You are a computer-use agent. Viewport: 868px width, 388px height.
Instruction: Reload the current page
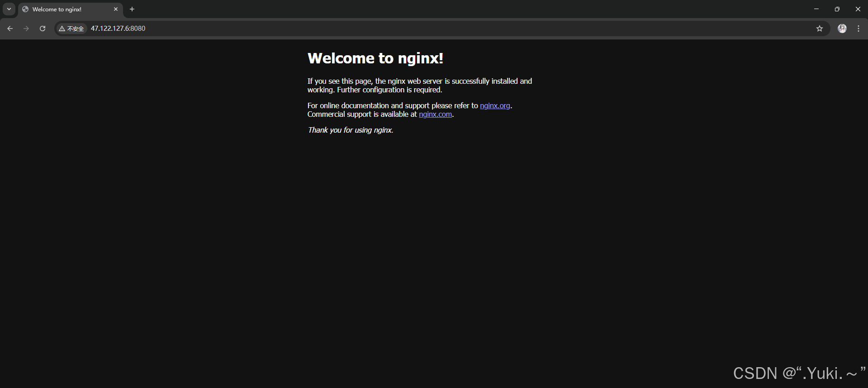(x=43, y=29)
